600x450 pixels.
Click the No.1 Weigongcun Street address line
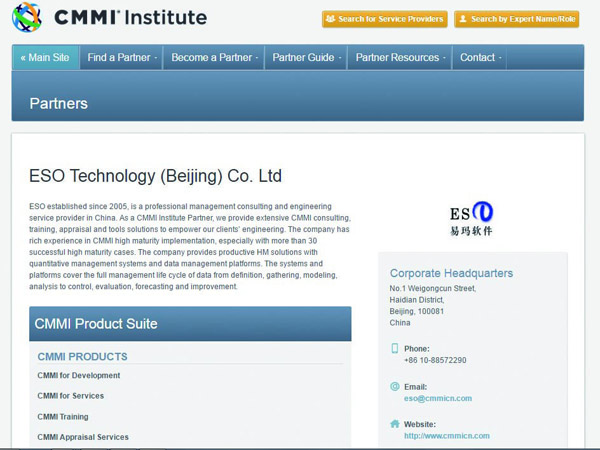pyautogui.click(x=433, y=288)
